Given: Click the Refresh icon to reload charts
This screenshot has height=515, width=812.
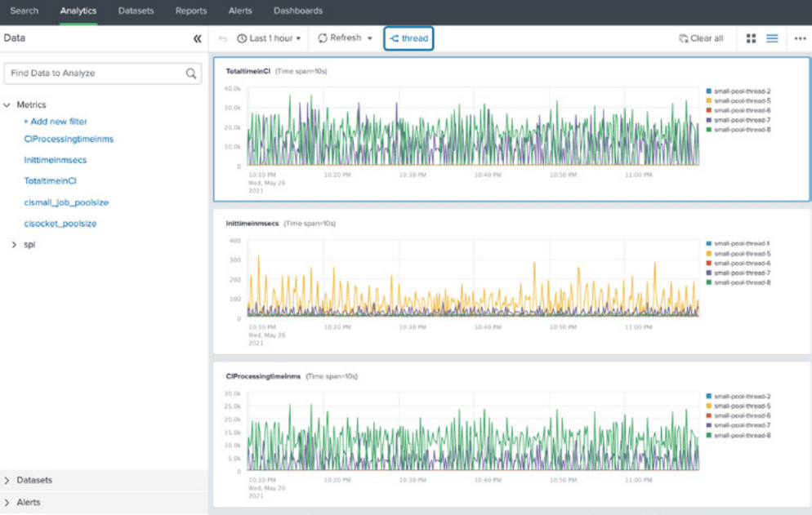Looking at the screenshot, I should pos(322,38).
